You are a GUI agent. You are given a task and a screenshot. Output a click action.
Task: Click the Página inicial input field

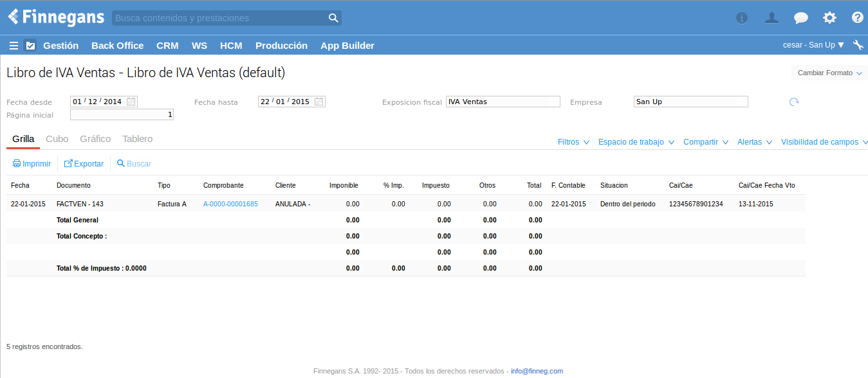click(x=122, y=115)
